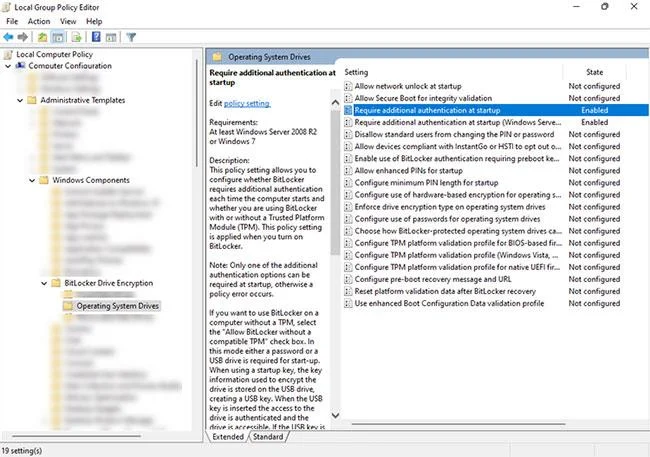Click the Export List toolbar icon

(x=77, y=37)
